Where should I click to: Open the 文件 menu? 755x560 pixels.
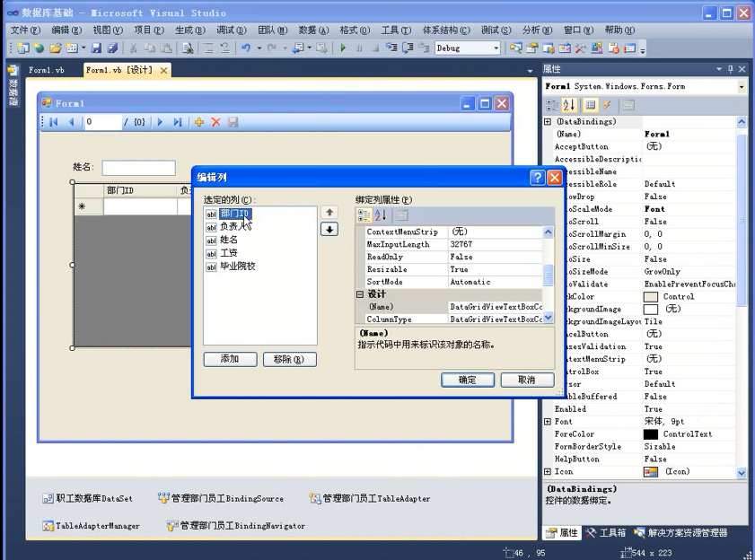click(x=25, y=31)
